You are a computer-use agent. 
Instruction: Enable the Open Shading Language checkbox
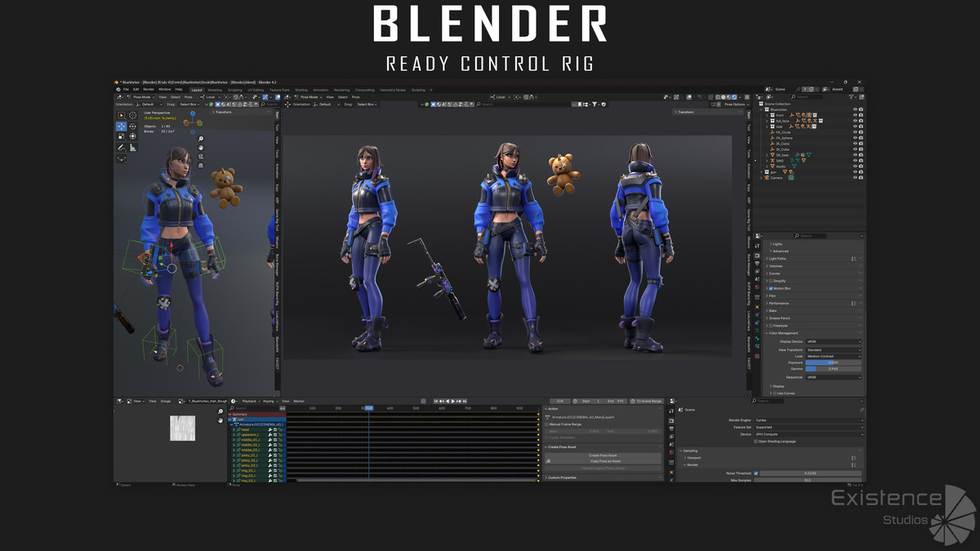point(755,442)
